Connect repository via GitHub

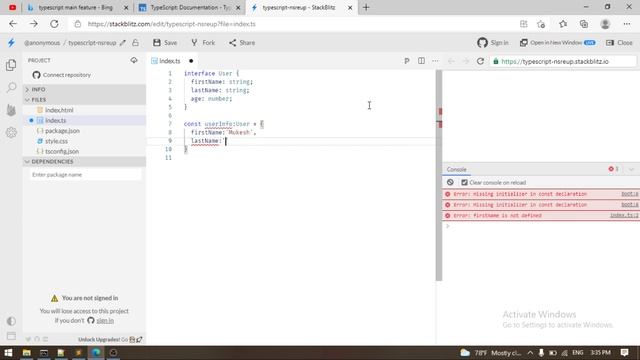(x=62, y=75)
